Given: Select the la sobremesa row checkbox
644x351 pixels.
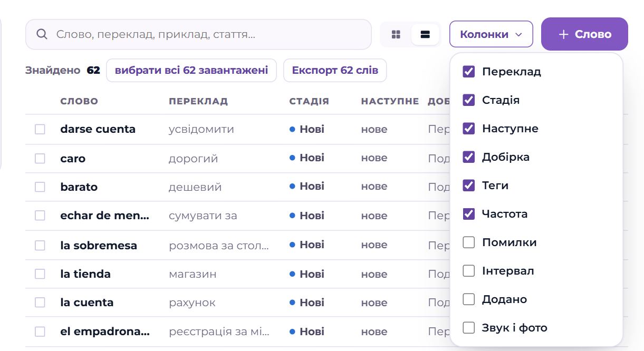Looking at the screenshot, I should 40,245.
